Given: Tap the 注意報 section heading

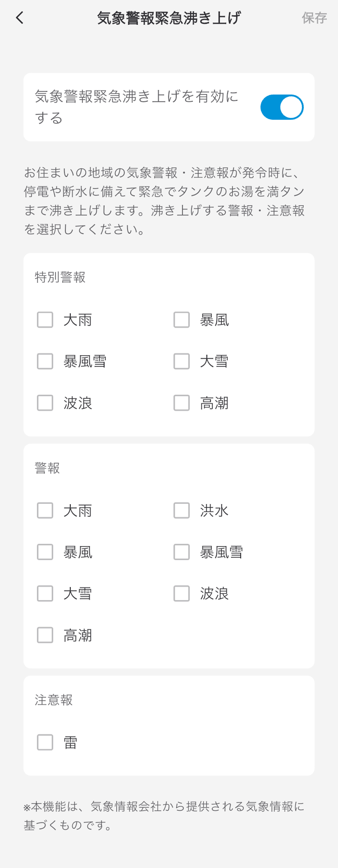Looking at the screenshot, I should (x=54, y=700).
